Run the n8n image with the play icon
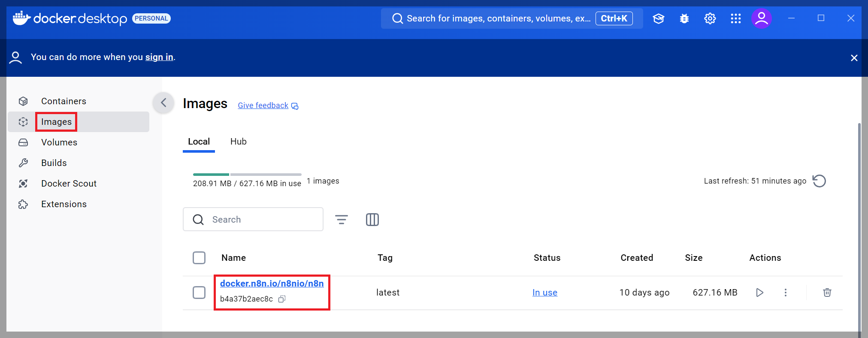The height and width of the screenshot is (338, 868). point(760,293)
